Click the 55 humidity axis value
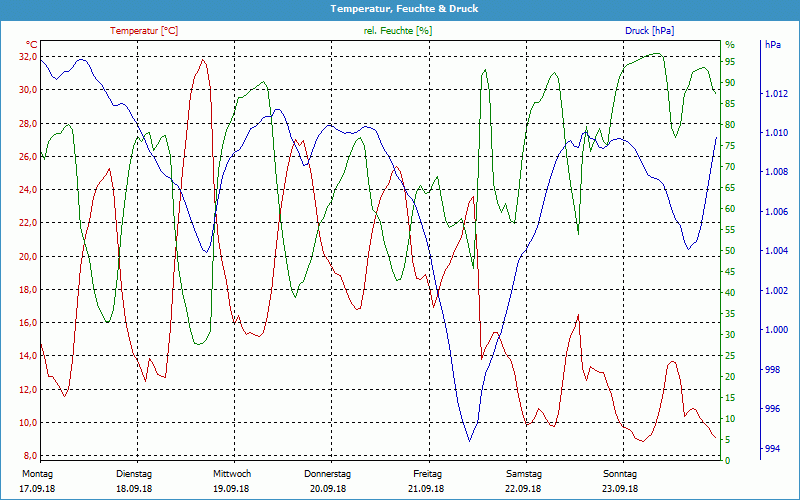Image resolution: width=800 pixels, height=500 pixels. 730,230
